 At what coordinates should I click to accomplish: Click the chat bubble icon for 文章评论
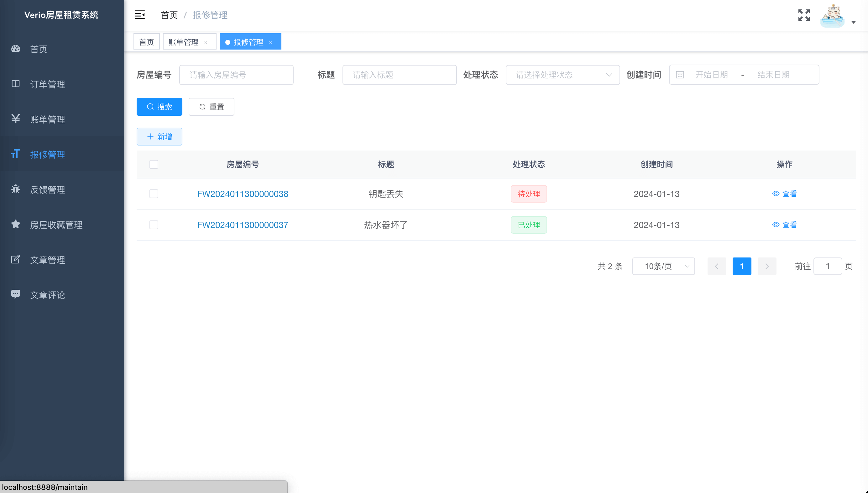tap(16, 294)
